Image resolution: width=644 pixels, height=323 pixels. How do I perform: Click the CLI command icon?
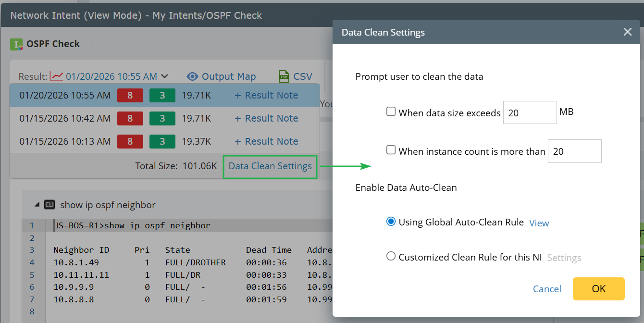(50, 205)
